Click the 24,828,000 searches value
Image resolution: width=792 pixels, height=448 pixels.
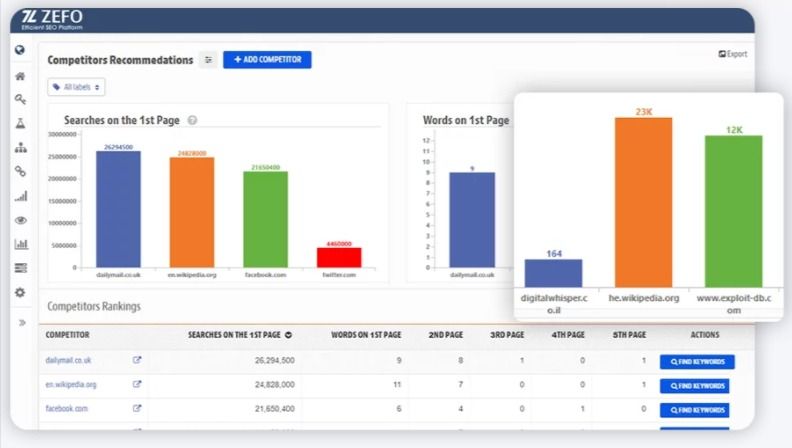[x=274, y=384]
